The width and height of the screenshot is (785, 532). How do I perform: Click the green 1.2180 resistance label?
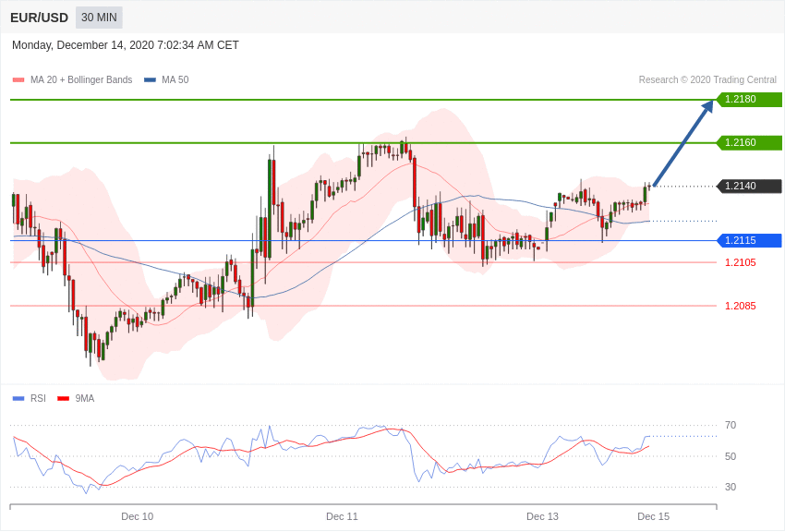click(749, 99)
